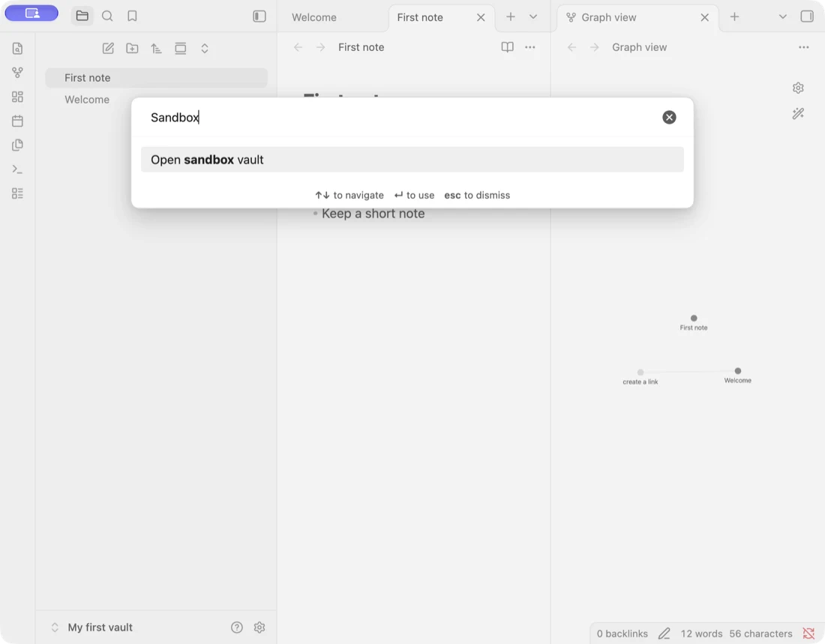825x644 pixels.
Task: Click the insert template ribbon icon
Action: 17,145
